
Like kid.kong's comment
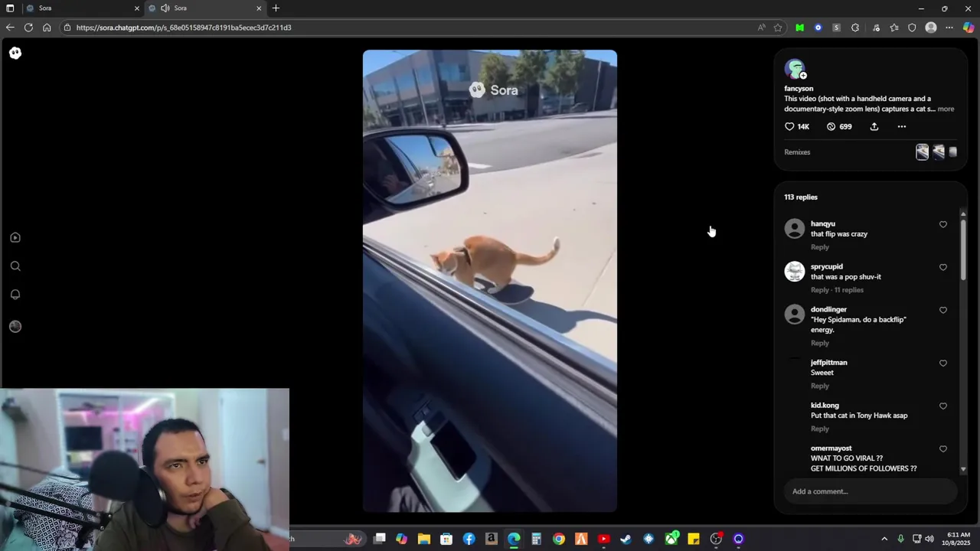[x=943, y=406]
